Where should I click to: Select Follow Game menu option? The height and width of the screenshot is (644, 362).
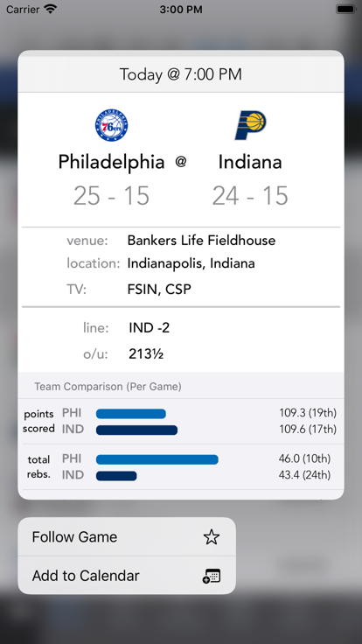coord(127,536)
